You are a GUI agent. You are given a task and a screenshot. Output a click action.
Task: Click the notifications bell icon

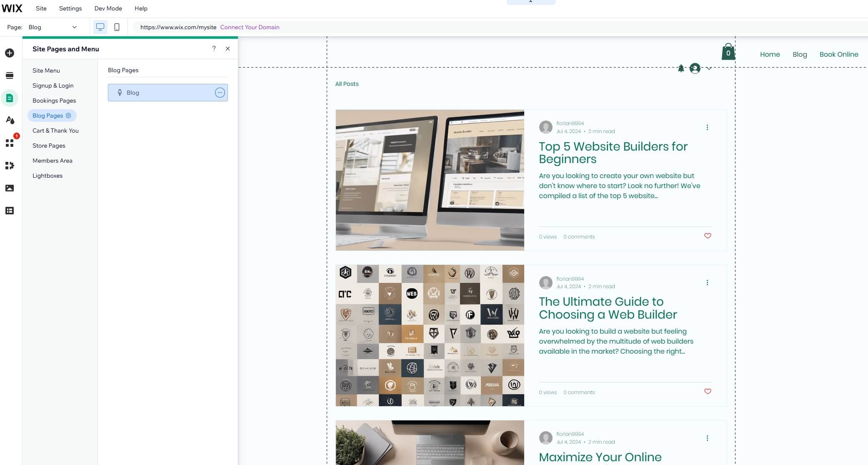(x=681, y=68)
